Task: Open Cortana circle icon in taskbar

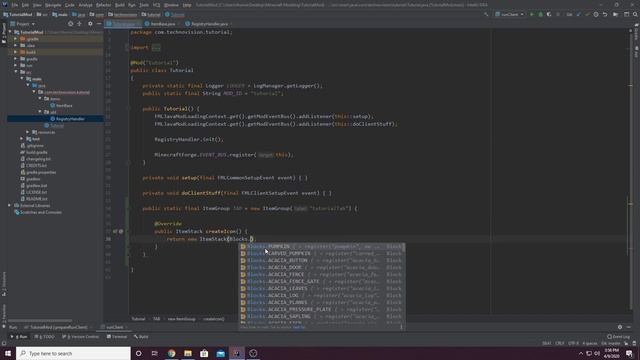Action: tap(138, 353)
